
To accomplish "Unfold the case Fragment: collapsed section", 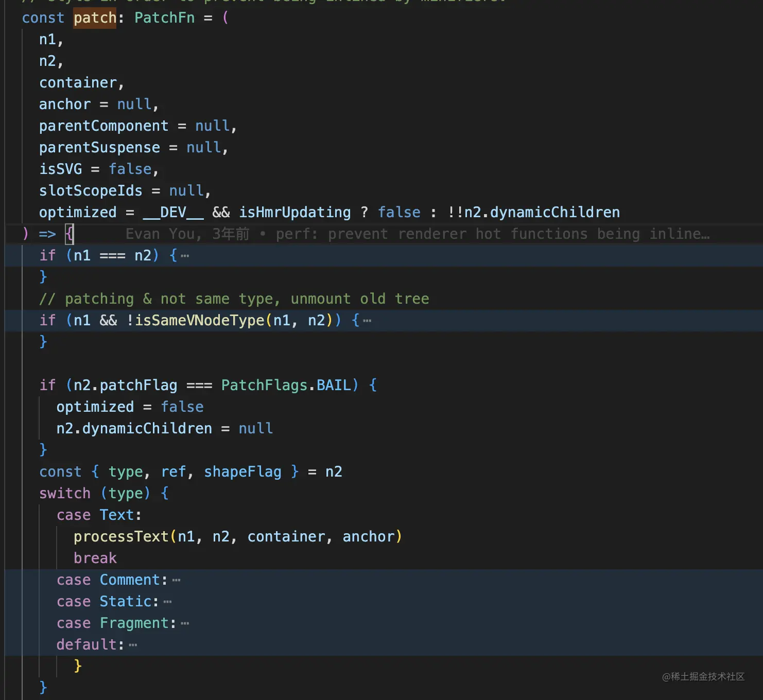I will [x=185, y=623].
